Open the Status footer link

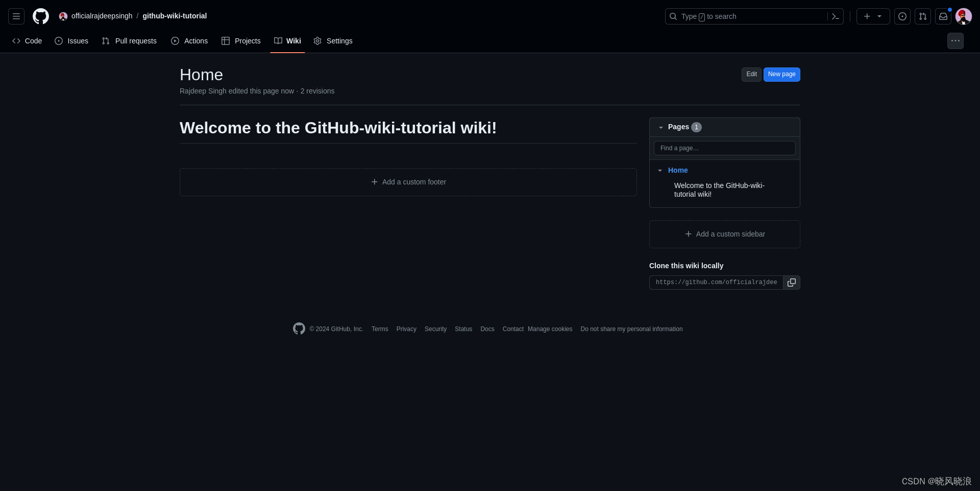coord(463,329)
